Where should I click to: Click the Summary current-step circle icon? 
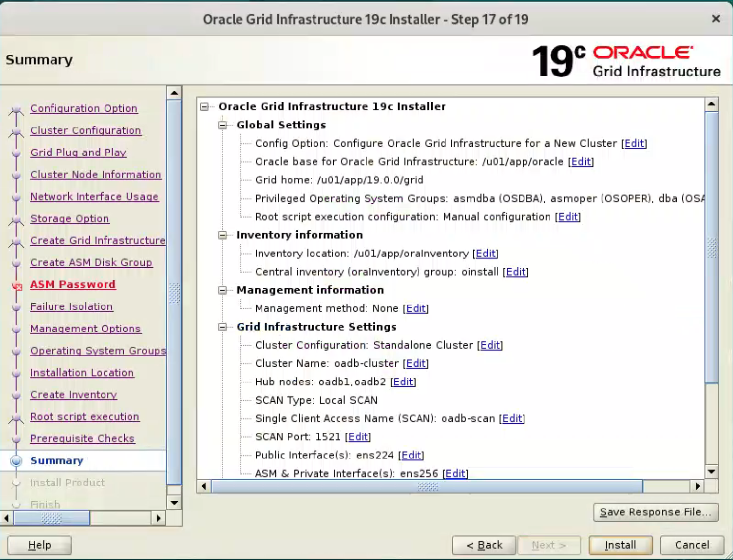point(16,461)
